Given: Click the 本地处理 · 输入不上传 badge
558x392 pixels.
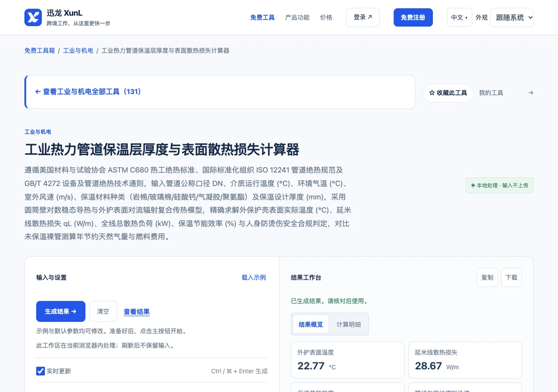Looking at the screenshot, I should [500, 185].
